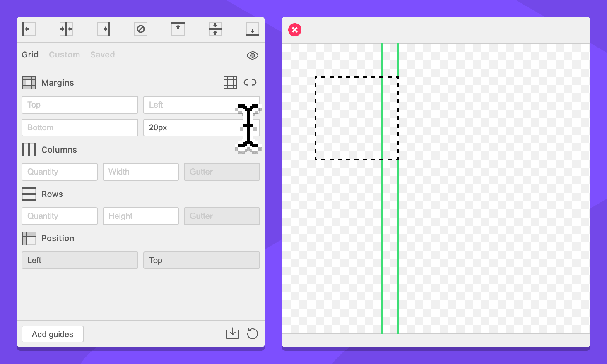The width and height of the screenshot is (607, 364).
Task: Close the canvas preview with the red button
Action: 295,30
